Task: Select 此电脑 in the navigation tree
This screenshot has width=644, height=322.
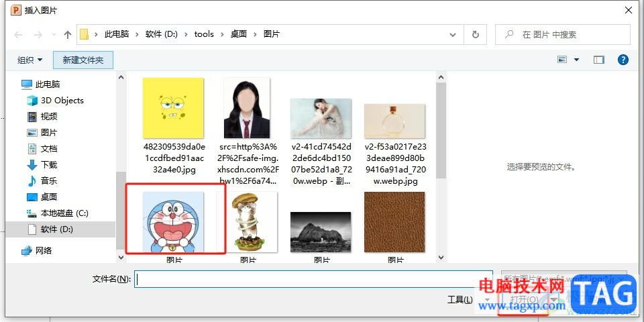Action: click(41, 85)
